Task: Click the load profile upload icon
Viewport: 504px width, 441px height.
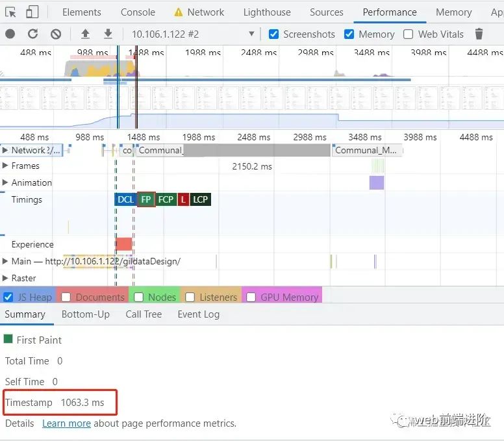Action: [85, 34]
